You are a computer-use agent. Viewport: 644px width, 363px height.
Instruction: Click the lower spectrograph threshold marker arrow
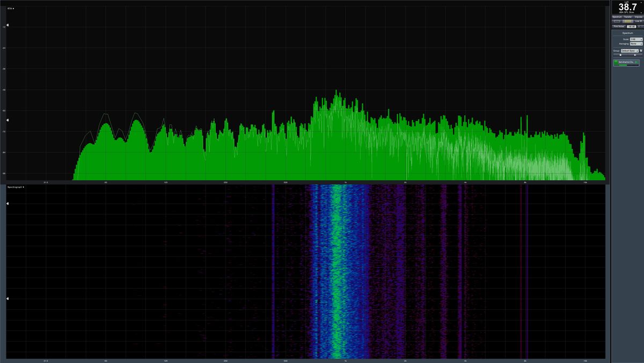(8, 299)
